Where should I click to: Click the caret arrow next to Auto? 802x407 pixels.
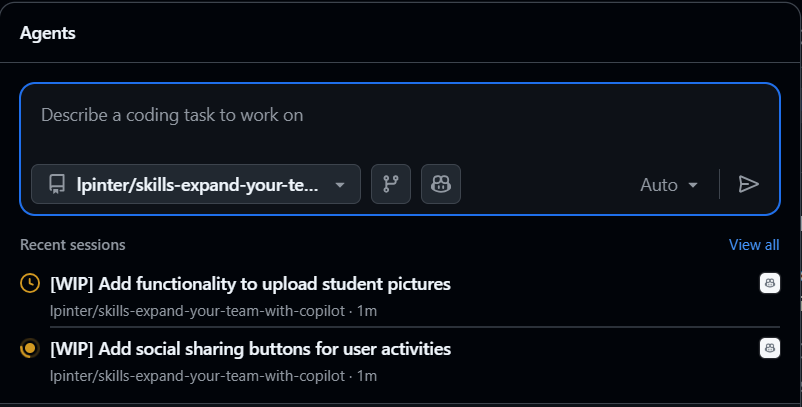[692, 186]
